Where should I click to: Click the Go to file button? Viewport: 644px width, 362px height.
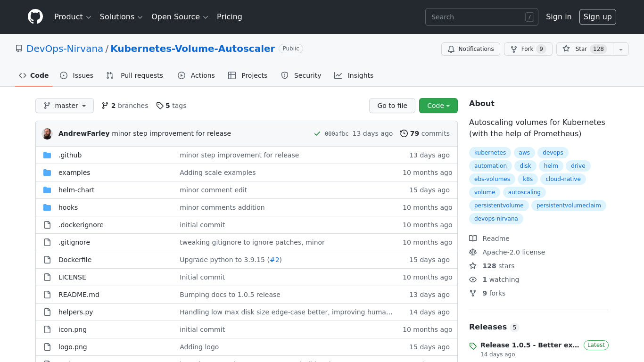coord(392,106)
